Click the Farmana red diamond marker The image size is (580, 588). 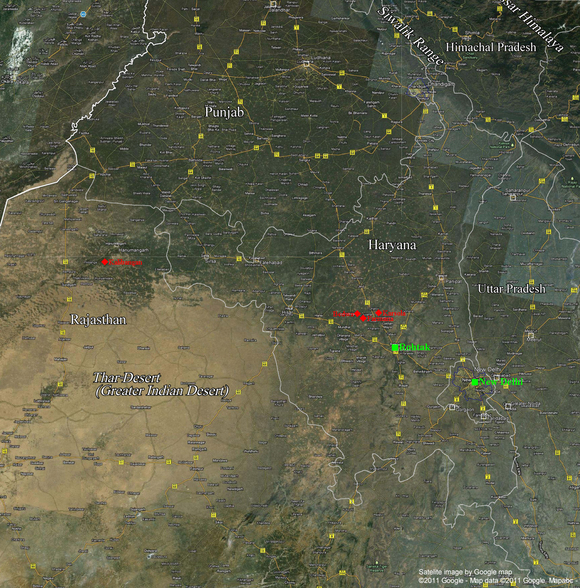pyautogui.click(x=363, y=318)
